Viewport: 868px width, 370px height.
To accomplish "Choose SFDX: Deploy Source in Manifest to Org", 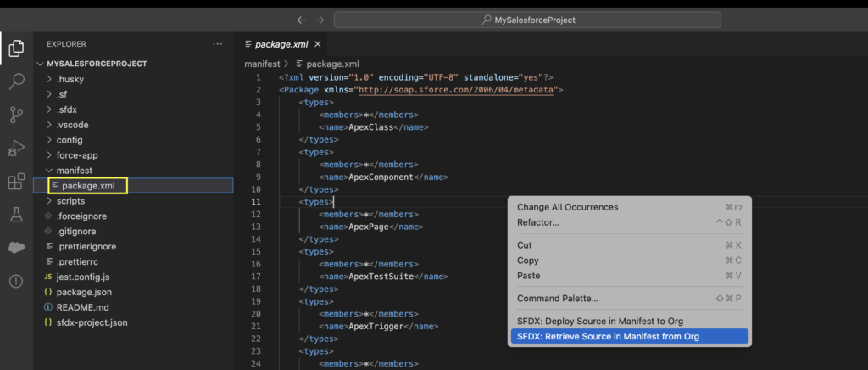I will point(630,322).
